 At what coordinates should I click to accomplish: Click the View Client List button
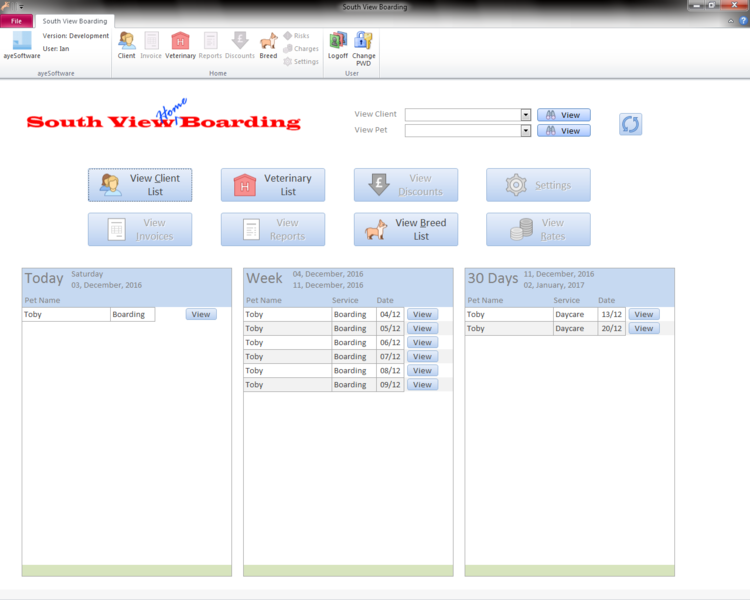[x=140, y=185]
